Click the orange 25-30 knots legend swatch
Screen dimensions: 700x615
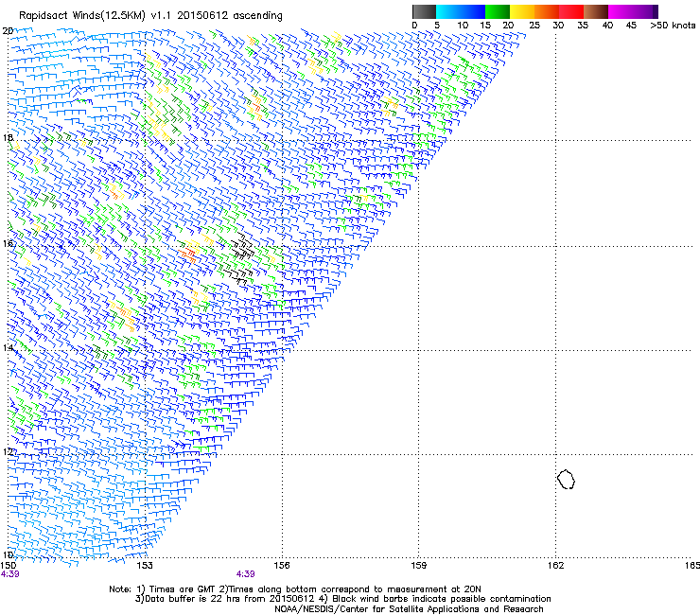click(x=547, y=11)
